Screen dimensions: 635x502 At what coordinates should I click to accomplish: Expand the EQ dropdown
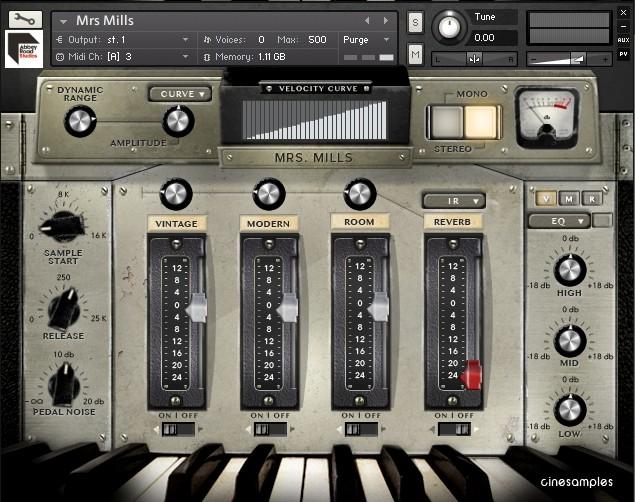pos(559,220)
